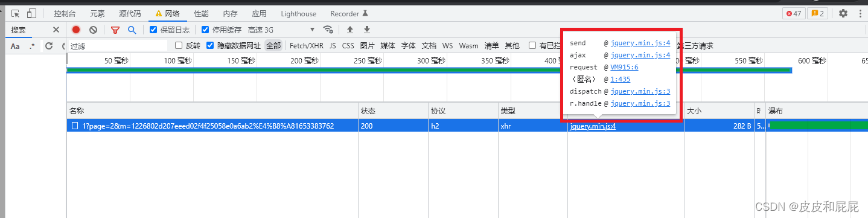This screenshot has height=218, width=868.
Task: Open the Lighthouse tab
Action: (x=299, y=13)
